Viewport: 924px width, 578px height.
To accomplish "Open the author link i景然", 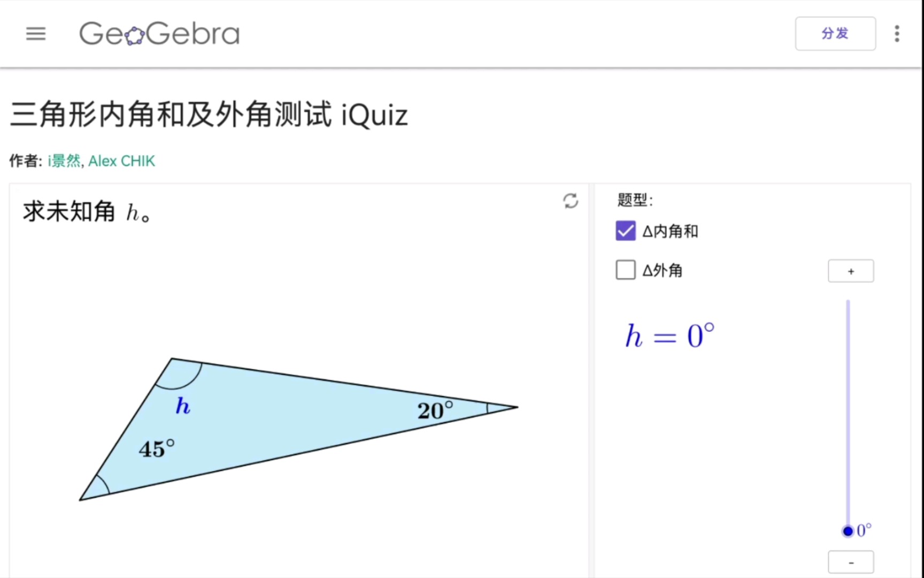I will point(63,161).
